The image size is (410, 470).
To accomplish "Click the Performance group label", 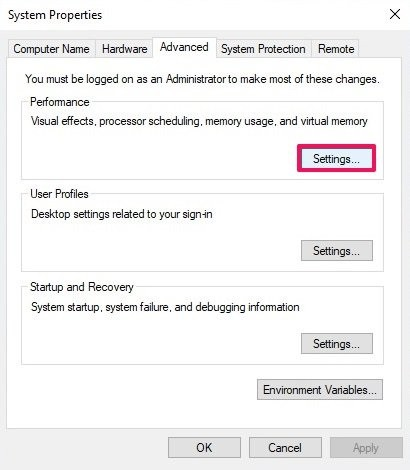I will pos(60,102).
